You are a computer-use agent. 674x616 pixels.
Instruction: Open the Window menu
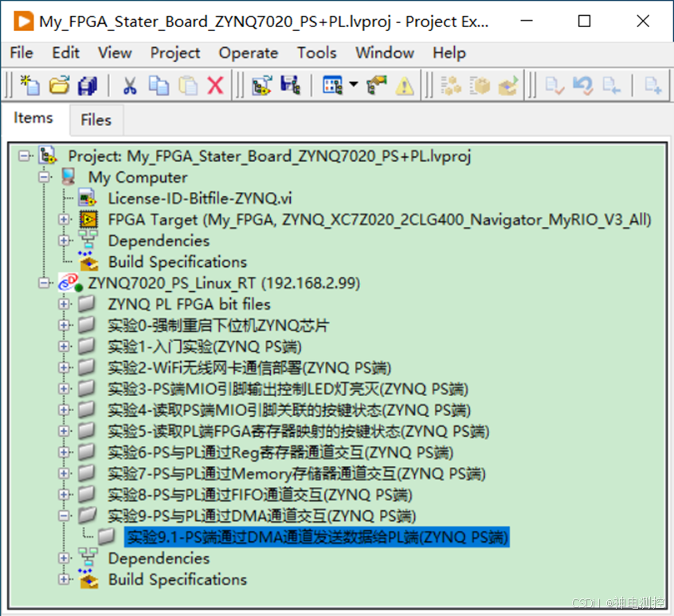point(385,53)
